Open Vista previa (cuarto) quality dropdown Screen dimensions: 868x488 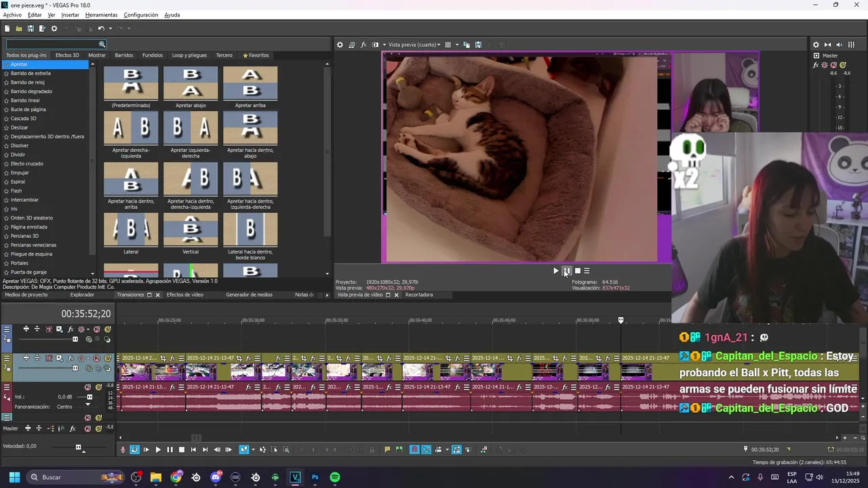click(x=414, y=45)
